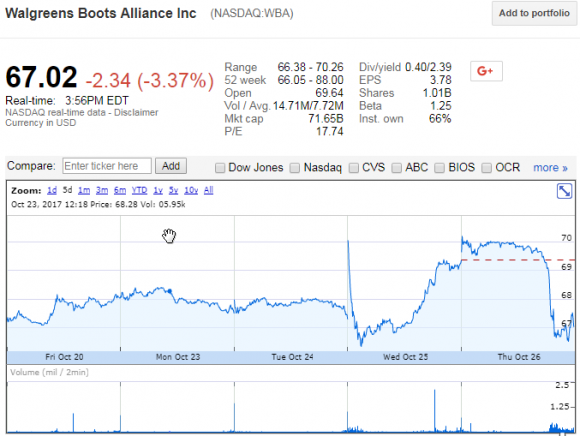This screenshot has width=580, height=436.
Task: Set chart zoom to 1d
Action: click(x=52, y=190)
